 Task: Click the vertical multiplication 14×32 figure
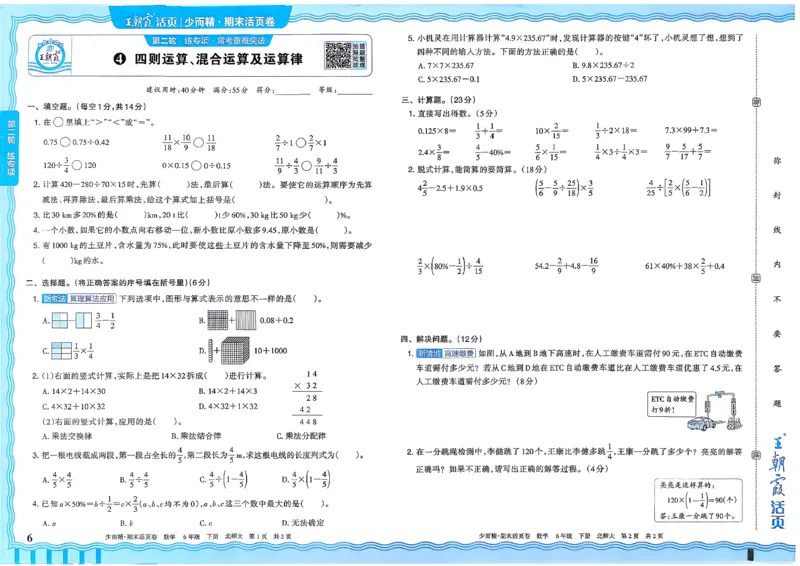308,398
